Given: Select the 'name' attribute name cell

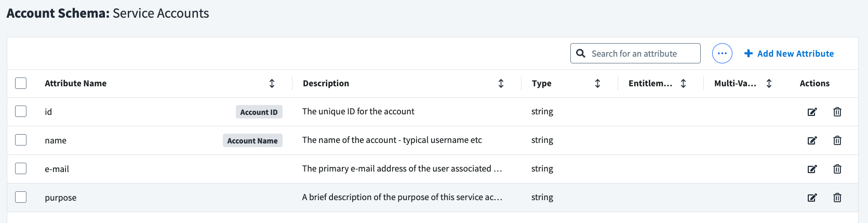Looking at the screenshot, I should coord(56,140).
